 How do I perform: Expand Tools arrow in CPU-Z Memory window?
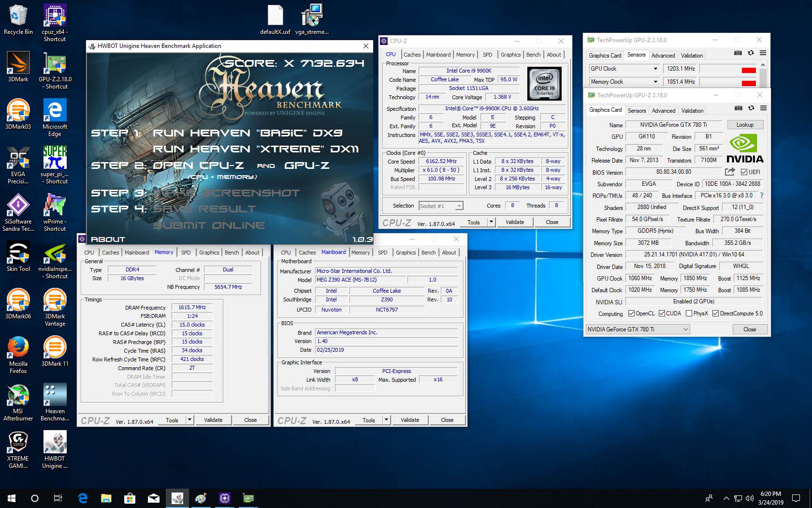tap(189, 420)
